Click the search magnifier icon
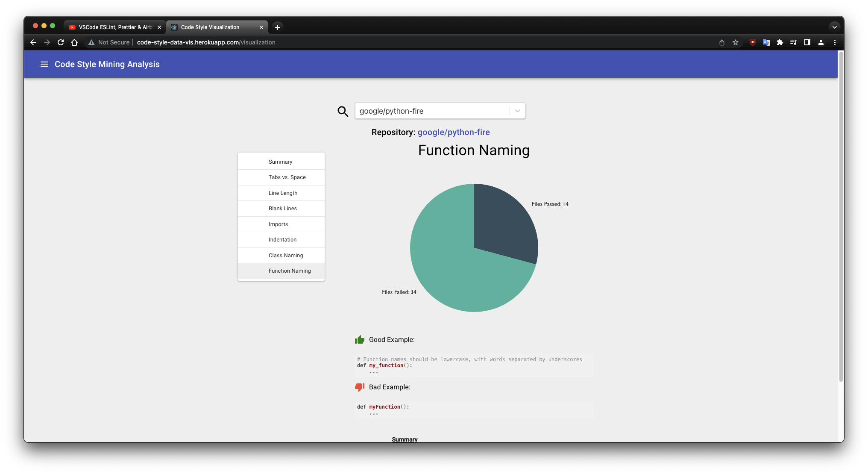 (x=343, y=112)
